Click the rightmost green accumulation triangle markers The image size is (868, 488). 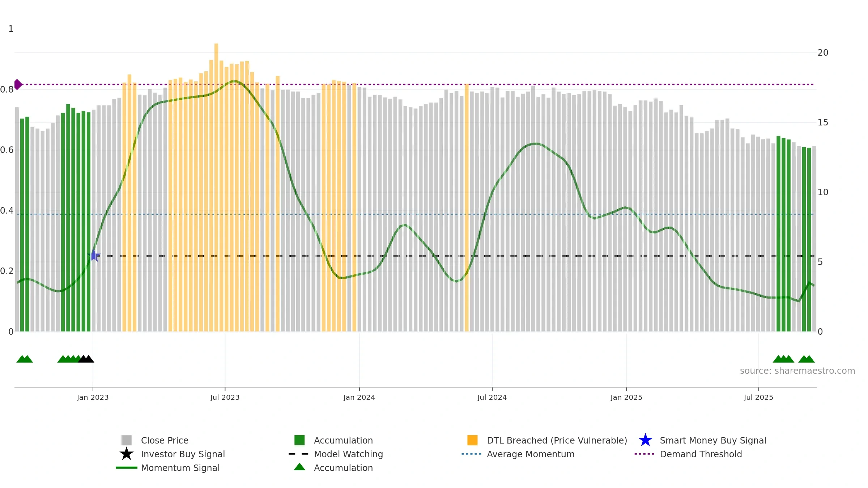(x=807, y=359)
